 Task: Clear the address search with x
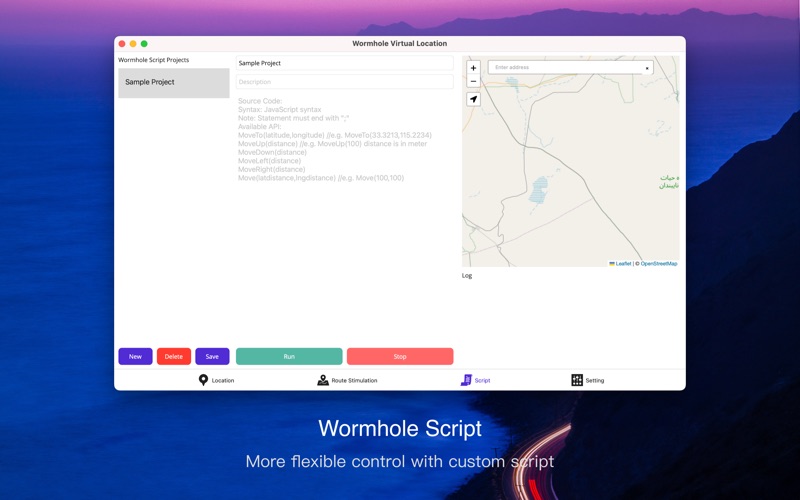click(647, 68)
